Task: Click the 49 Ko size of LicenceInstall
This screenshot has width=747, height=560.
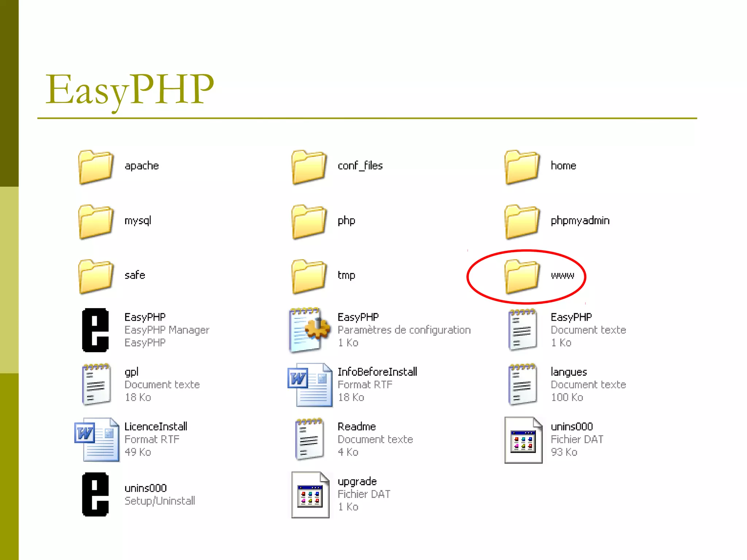Action: pos(138,452)
